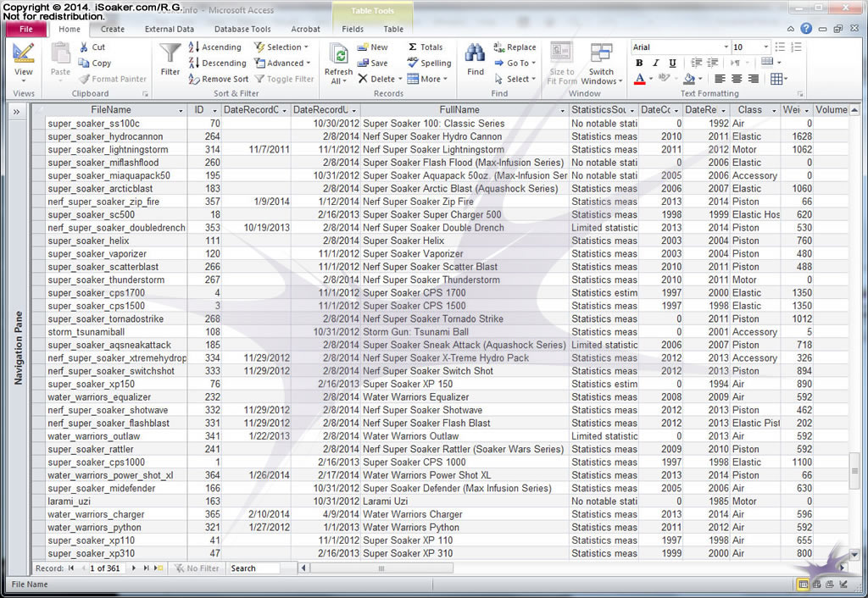
Task: Switch to the External Data tab
Action: pyautogui.click(x=170, y=29)
